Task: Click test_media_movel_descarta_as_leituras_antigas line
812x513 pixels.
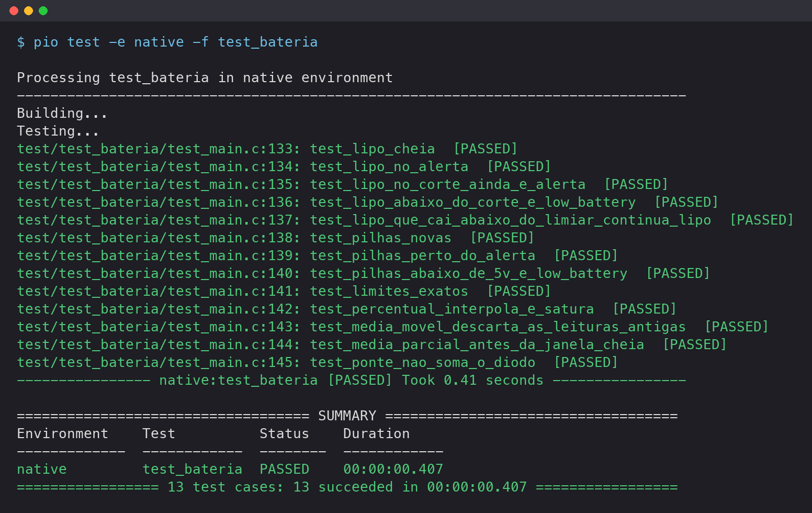Action: (x=393, y=327)
